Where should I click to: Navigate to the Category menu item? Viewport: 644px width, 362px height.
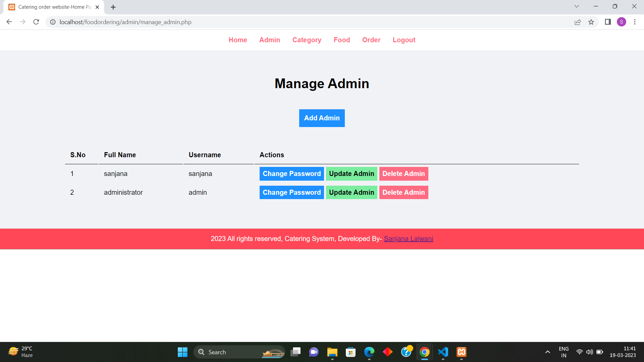(307, 40)
